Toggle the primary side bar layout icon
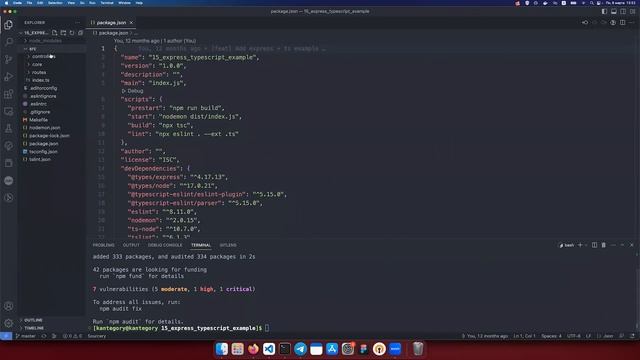Viewport: 640px width, 360px height. click(x=604, y=11)
